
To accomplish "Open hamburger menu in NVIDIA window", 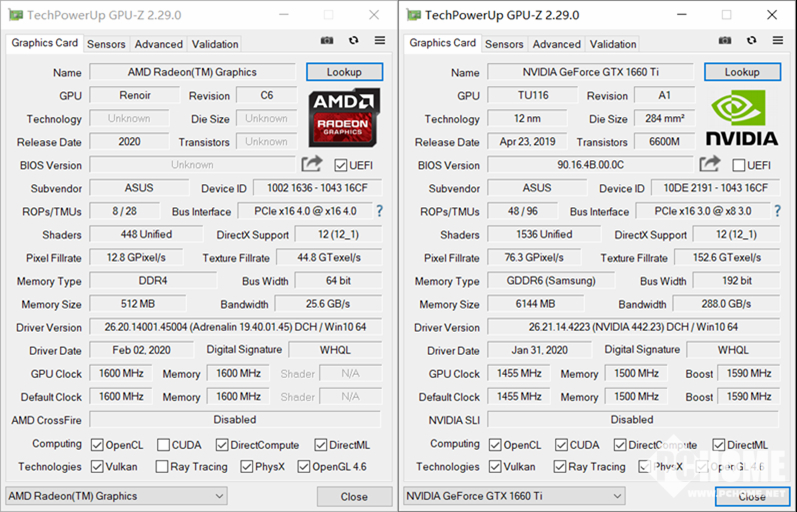I will pyautogui.click(x=778, y=40).
